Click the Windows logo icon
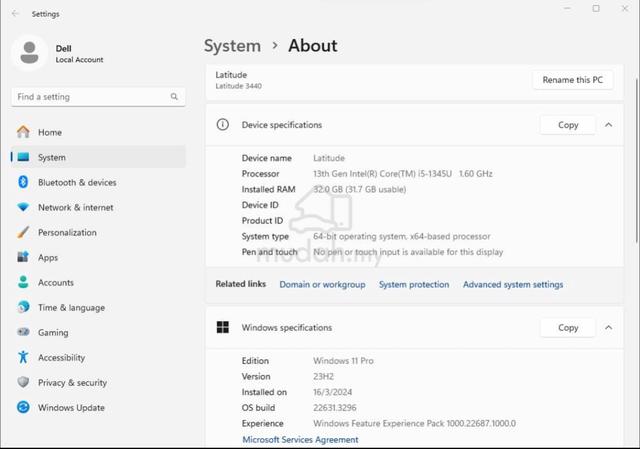 [x=222, y=327]
